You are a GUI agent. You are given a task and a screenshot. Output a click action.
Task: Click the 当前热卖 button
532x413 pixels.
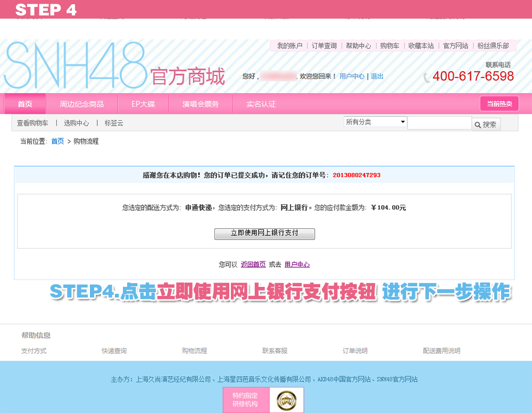500,104
